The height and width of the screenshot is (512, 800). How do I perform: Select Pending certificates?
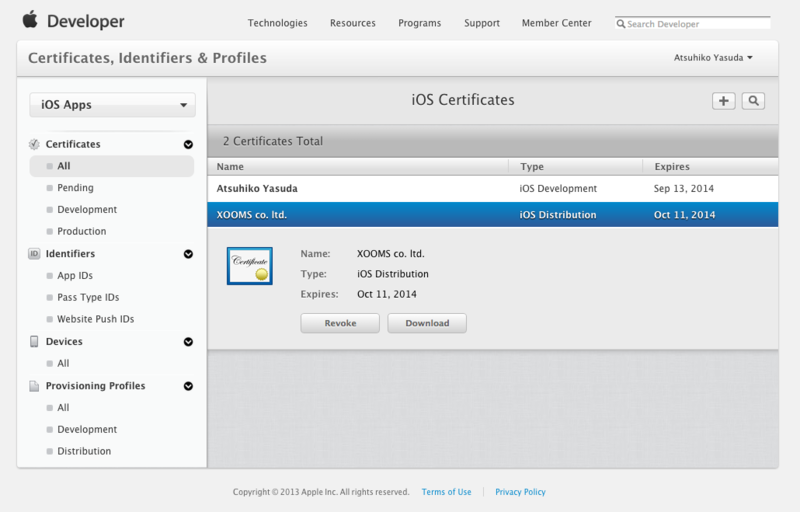click(x=75, y=188)
